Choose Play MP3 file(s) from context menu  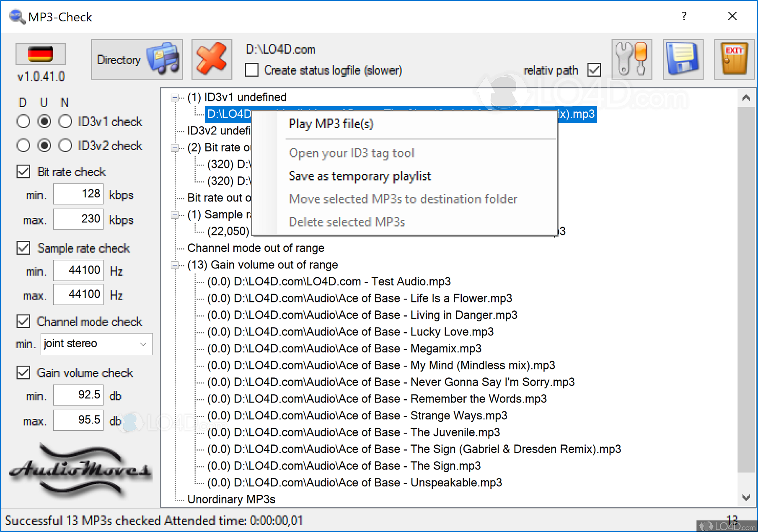coord(331,124)
